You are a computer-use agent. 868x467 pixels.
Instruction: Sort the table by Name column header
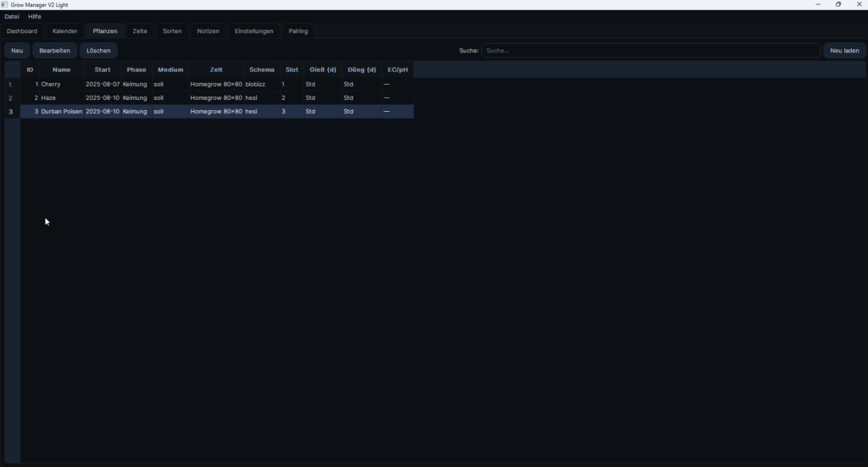coord(61,69)
